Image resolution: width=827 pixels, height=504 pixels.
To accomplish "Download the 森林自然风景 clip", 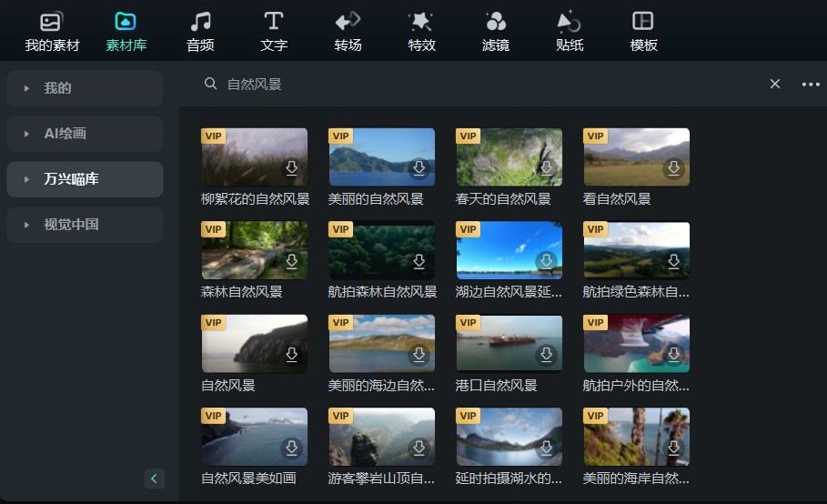I will click(292, 261).
